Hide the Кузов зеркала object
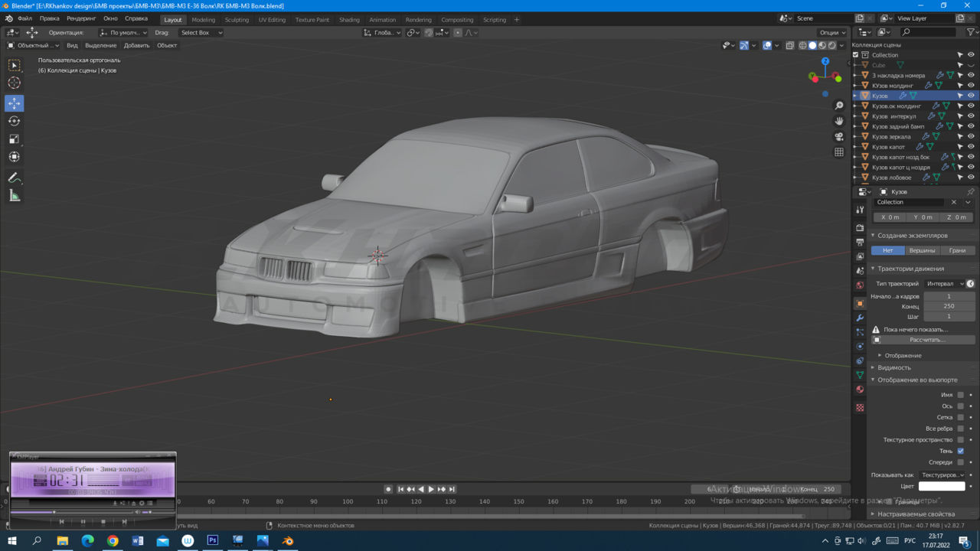The image size is (980, 551). coord(971,136)
